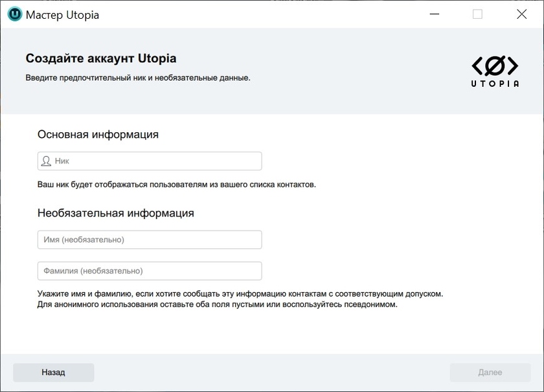Close the Мастер Utopia wizard window
Screen dimensions: 544x392
[521, 14]
